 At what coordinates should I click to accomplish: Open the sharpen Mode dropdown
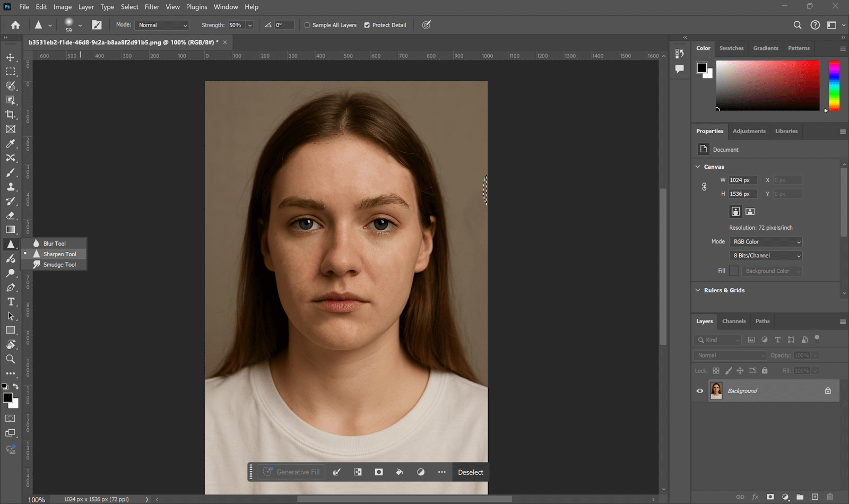(x=162, y=25)
